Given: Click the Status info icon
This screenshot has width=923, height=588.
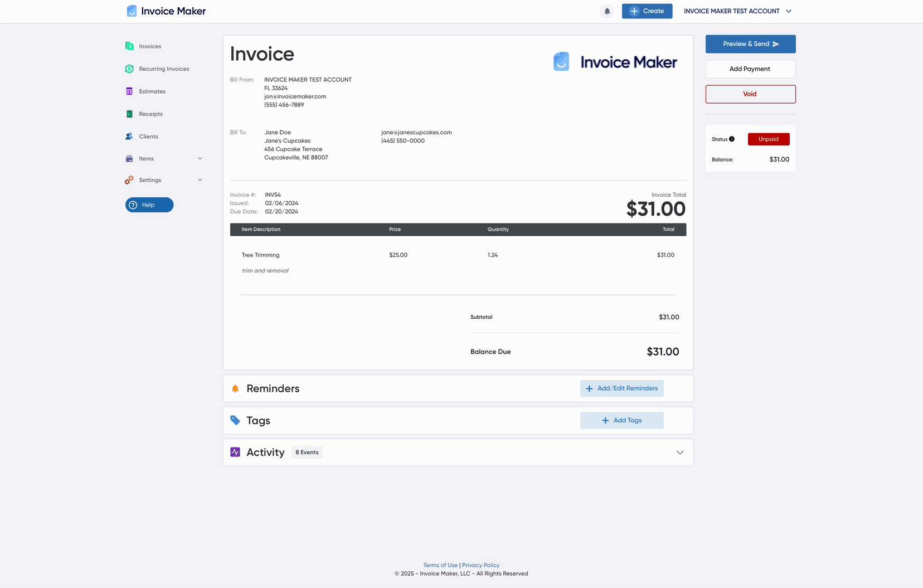Looking at the screenshot, I should (732, 139).
